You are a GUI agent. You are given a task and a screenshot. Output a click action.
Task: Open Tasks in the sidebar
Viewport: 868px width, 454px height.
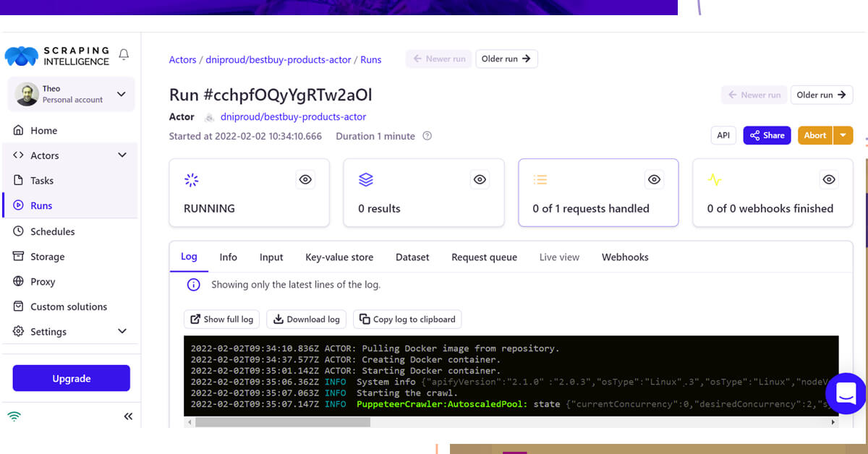click(x=42, y=181)
